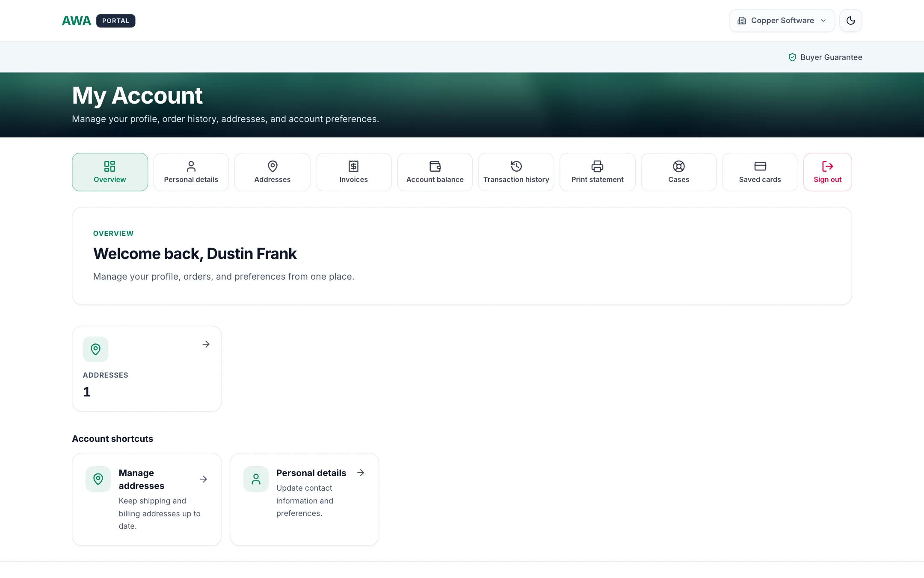Switch to the Personal details tab

(x=191, y=172)
